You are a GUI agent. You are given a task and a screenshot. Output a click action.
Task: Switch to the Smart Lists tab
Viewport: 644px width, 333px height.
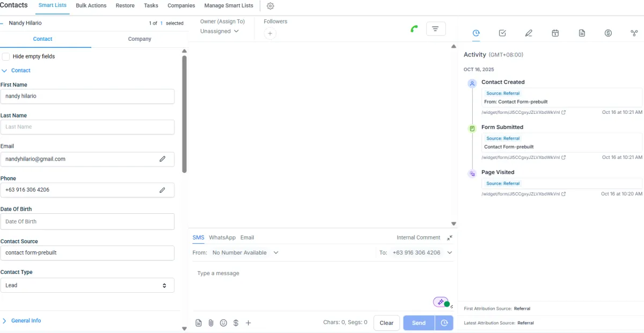click(53, 5)
